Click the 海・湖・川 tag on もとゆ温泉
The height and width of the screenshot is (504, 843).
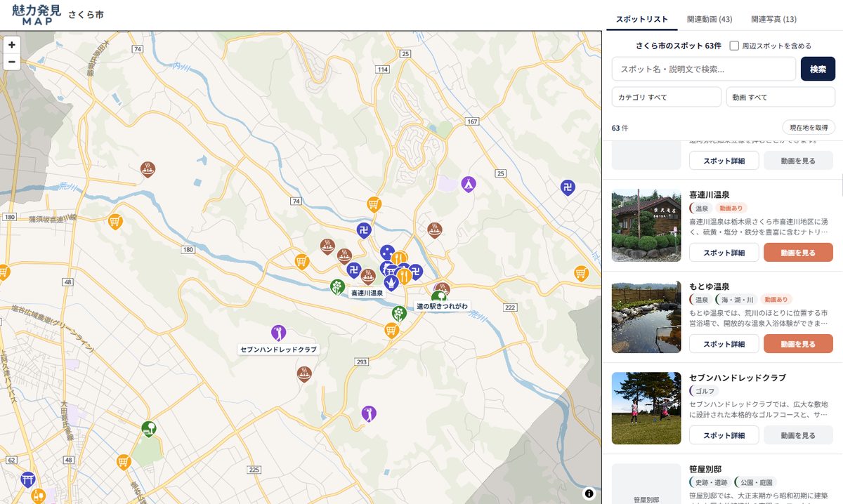point(736,300)
